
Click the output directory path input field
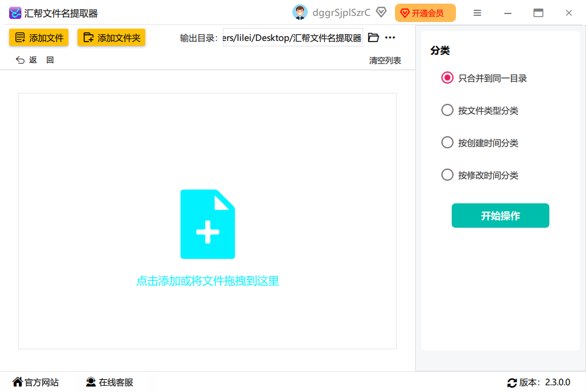[x=293, y=37]
